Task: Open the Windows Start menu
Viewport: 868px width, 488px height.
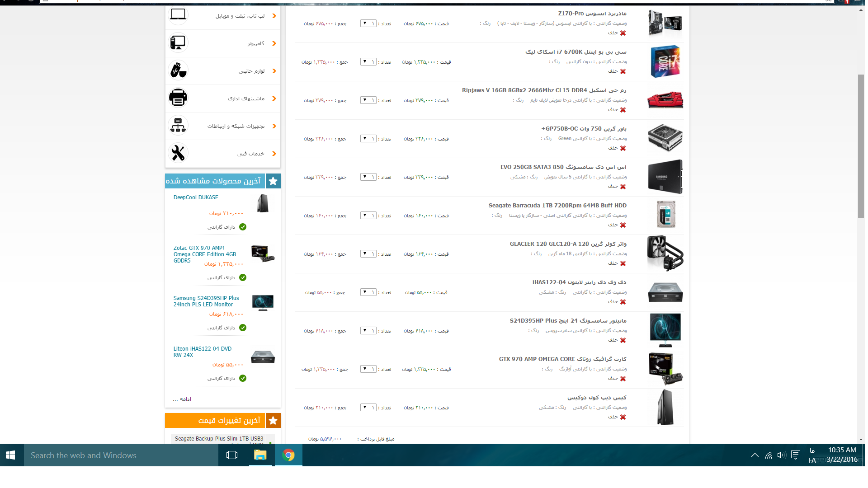Action: pos(11,455)
